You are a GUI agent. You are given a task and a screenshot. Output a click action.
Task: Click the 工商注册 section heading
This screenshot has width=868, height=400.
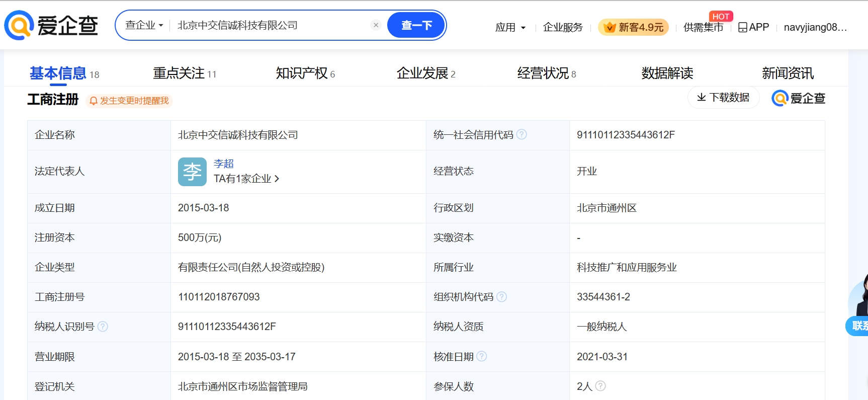click(x=53, y=100)
